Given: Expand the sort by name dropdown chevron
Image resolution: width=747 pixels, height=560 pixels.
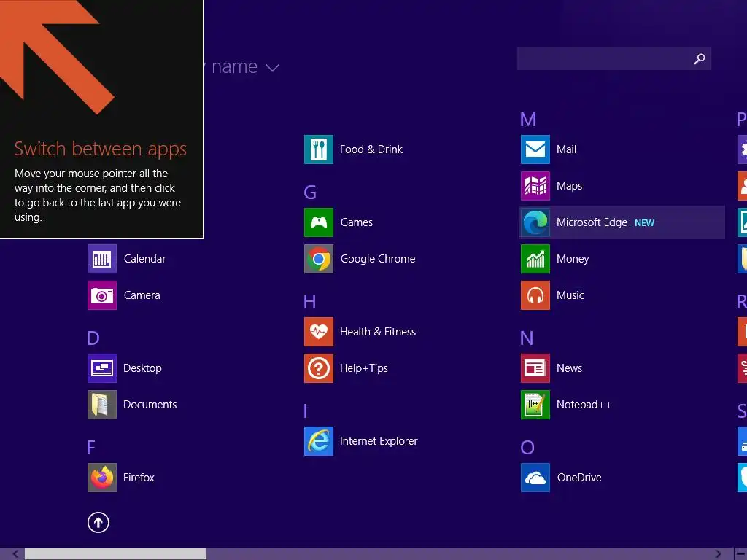Looking at the screenshot, I should [x=273, y=68].
